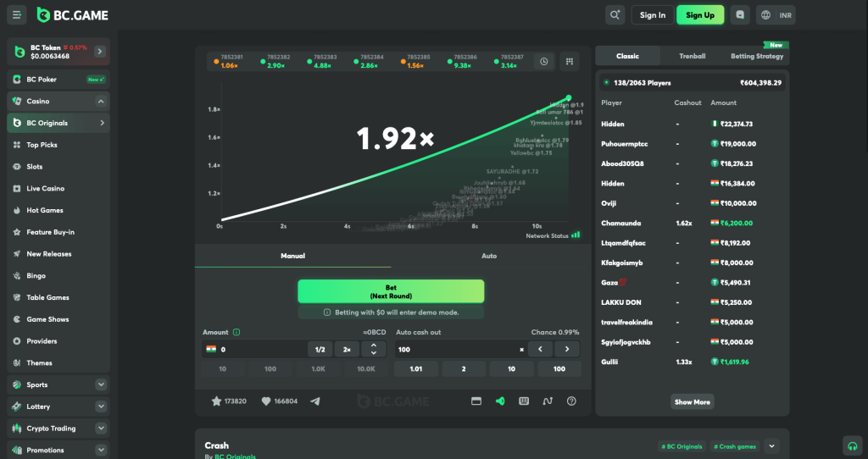The height and width of the screenshot is (459, 868).
Task: Click the BC.GAME logo
Action: (x=73, y=15)
